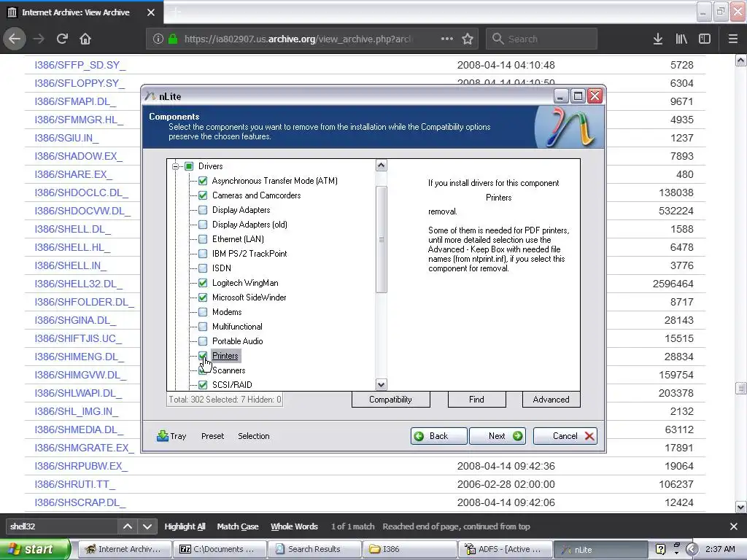Select the Printers tree item label
Image resolution: width=747 pixels, height=560 pixels.
(225, 356)
